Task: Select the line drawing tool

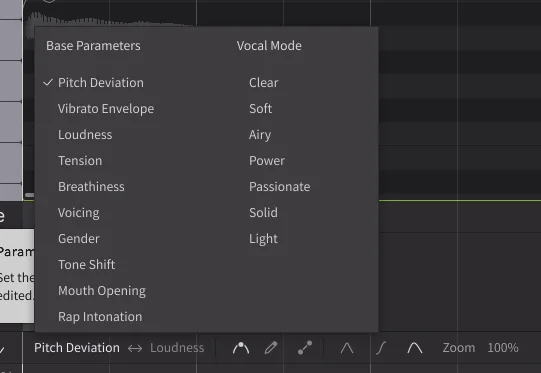Action: pos(305,348)
